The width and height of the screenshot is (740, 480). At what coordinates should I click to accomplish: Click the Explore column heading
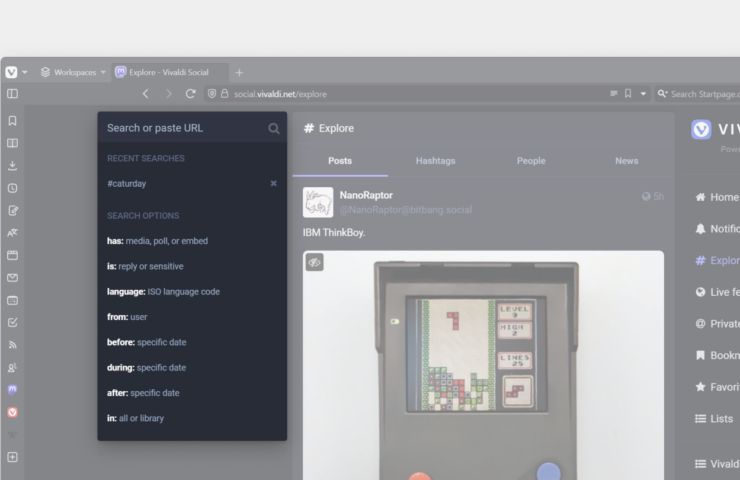[x=329, y=128]
